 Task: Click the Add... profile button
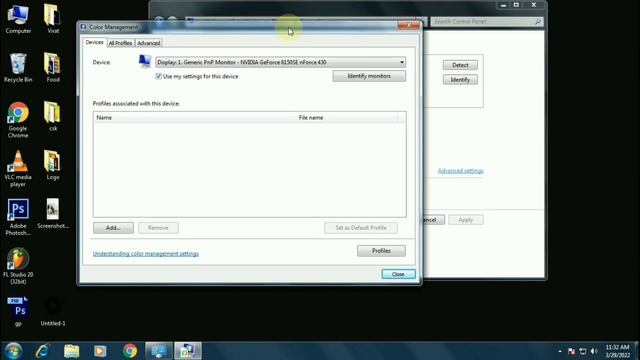(x=113, y=228)
